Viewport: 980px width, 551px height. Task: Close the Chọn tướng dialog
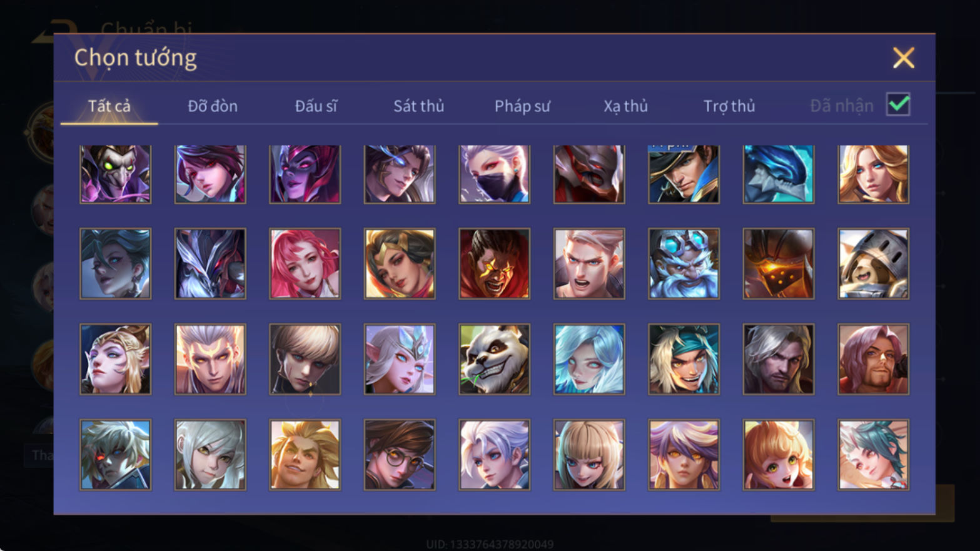click(903, 58)
